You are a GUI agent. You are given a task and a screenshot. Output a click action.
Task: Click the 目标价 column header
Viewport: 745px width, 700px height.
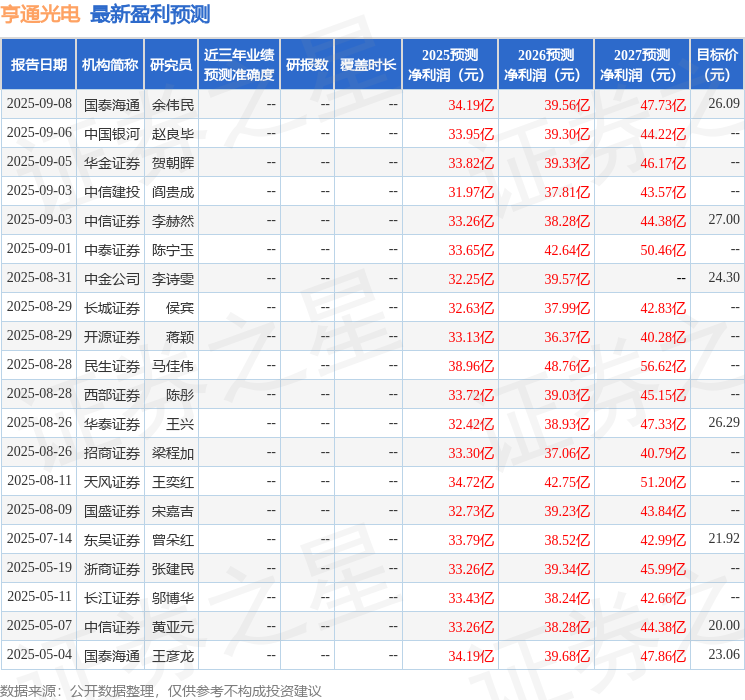point(717,64)
